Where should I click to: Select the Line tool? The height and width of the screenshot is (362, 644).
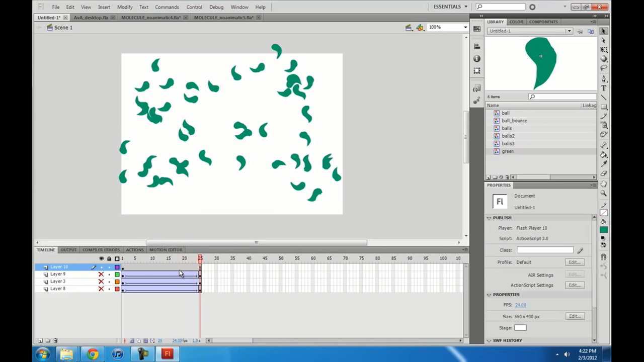[604, 97]
